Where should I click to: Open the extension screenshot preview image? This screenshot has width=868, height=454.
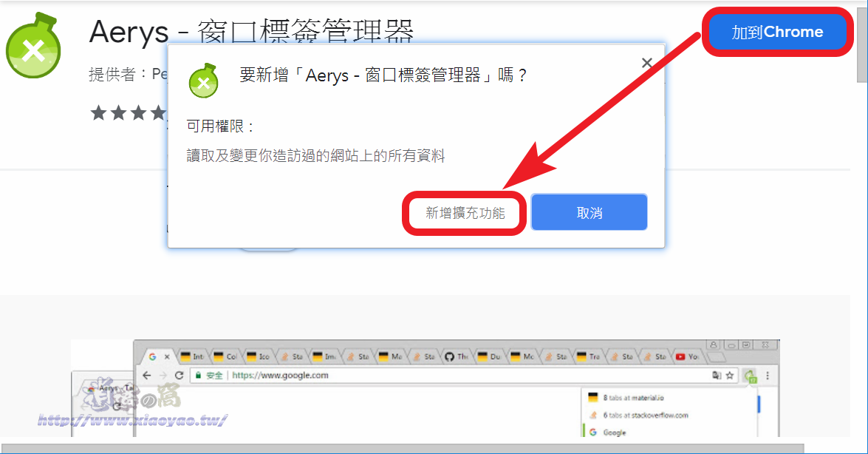click(426, 388)
